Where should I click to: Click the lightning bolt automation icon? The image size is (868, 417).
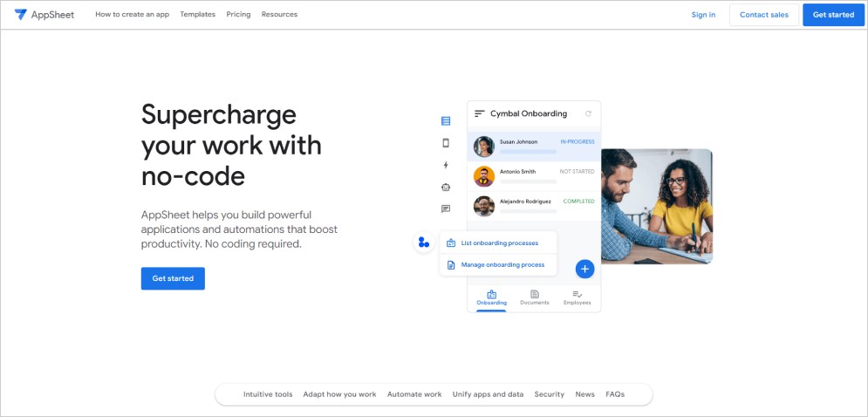(446, 165)
